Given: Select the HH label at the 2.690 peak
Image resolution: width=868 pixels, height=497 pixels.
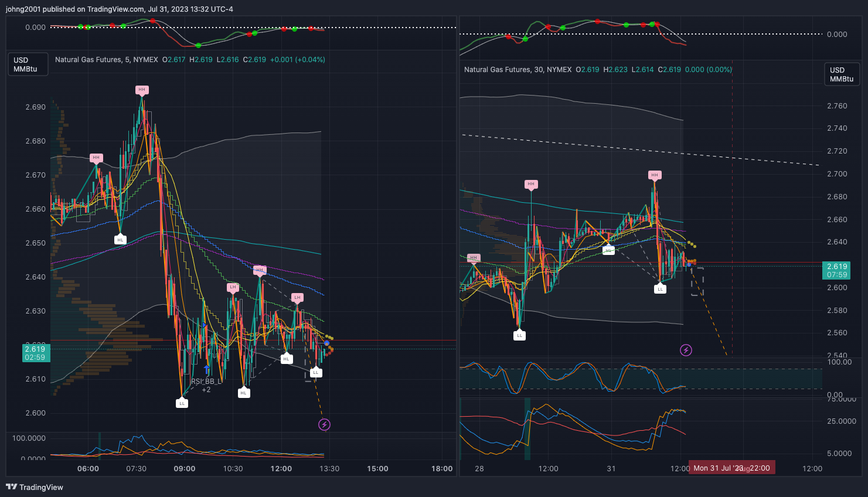Looking at the screenshot, I should [142, 90].
